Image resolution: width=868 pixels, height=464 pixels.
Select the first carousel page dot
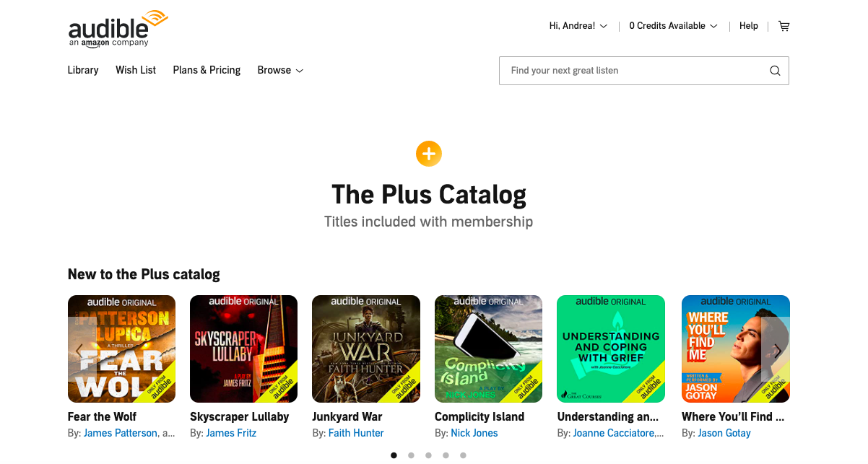click(394, 455)
